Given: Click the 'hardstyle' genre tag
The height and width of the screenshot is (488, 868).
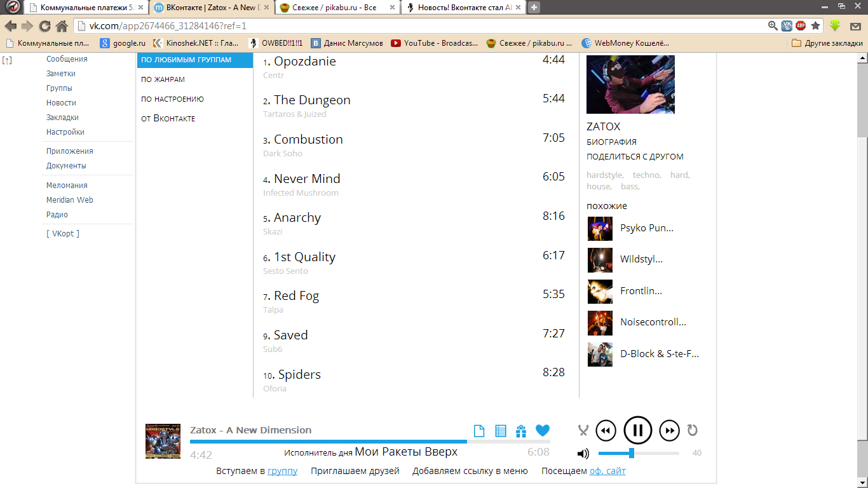Looking at the screenshot, I should point(605,175).
